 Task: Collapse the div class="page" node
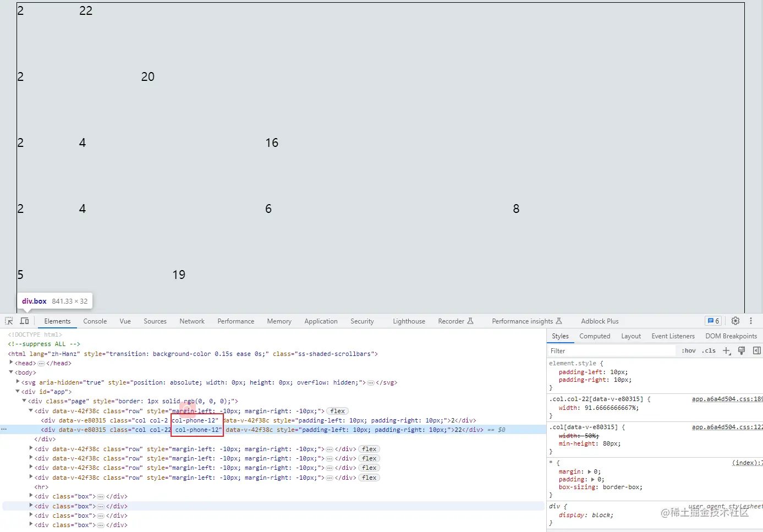pyautogui.click(x=24, y=401)
